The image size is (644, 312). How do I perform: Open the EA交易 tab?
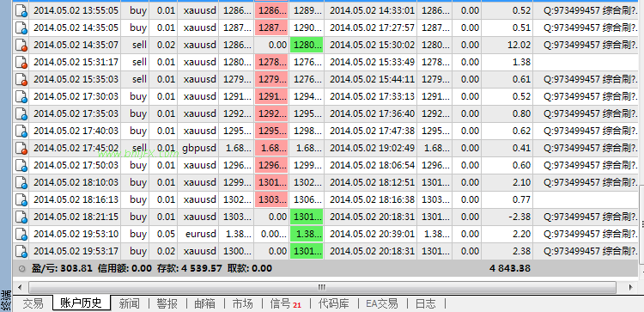[x=382, y=303]
